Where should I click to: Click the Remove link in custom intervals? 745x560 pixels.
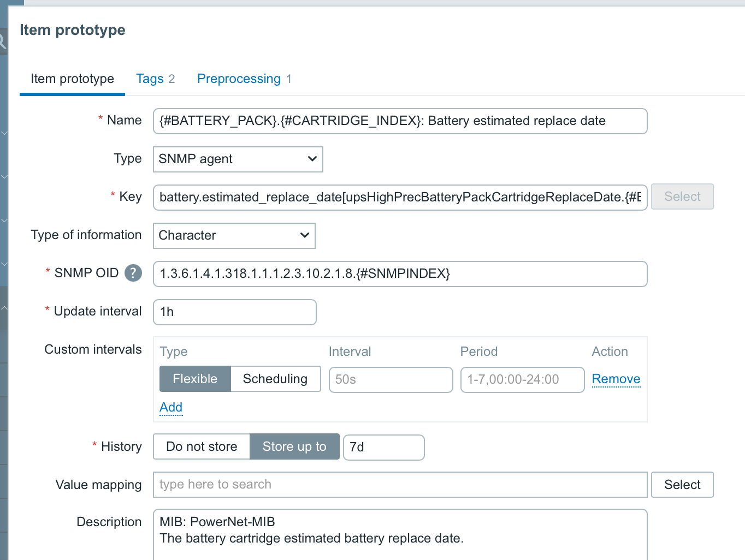[616, 379]
